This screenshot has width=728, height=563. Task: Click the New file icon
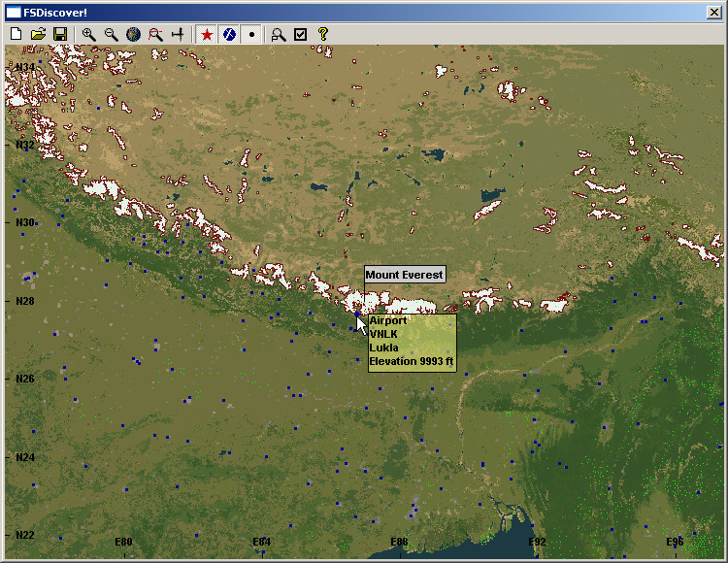coord(17,34)
